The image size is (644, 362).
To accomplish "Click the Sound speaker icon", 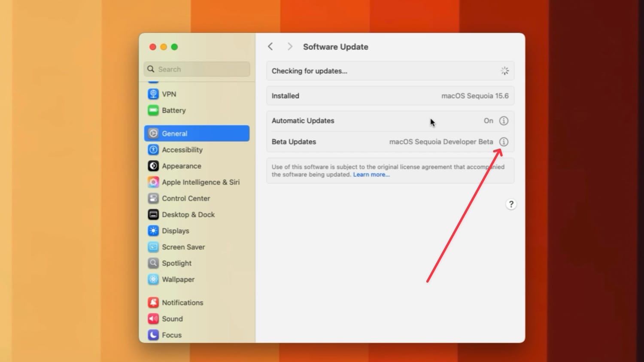I will coord(153,319).
